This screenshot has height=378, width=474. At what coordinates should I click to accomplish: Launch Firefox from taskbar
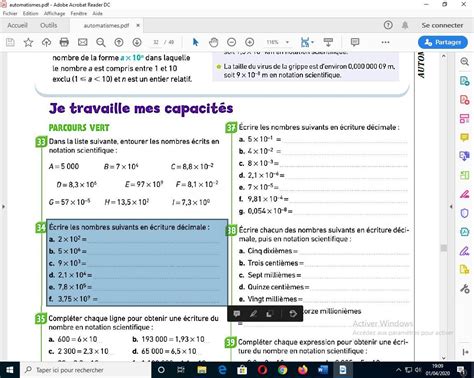tap(303, 370)
